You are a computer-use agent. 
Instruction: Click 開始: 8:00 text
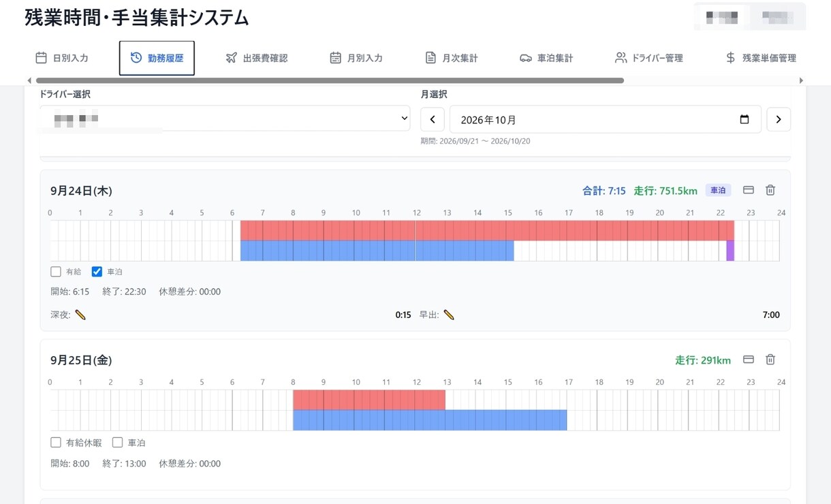click(70, 464)
